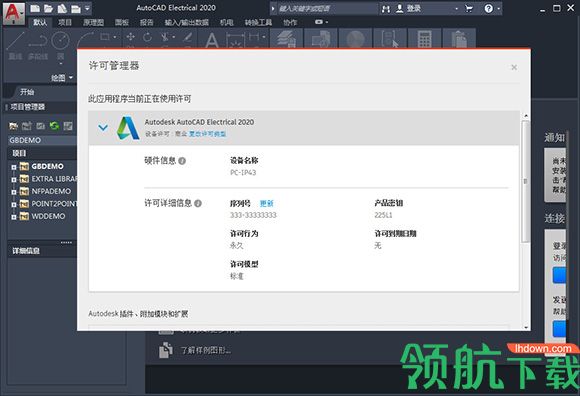Click the 更新 link beside 序列号

click(x=266, y=203)
